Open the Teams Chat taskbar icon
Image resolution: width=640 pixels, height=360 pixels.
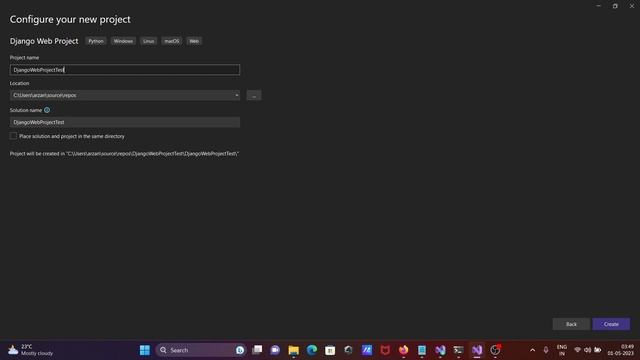click(x=275, y=350)
